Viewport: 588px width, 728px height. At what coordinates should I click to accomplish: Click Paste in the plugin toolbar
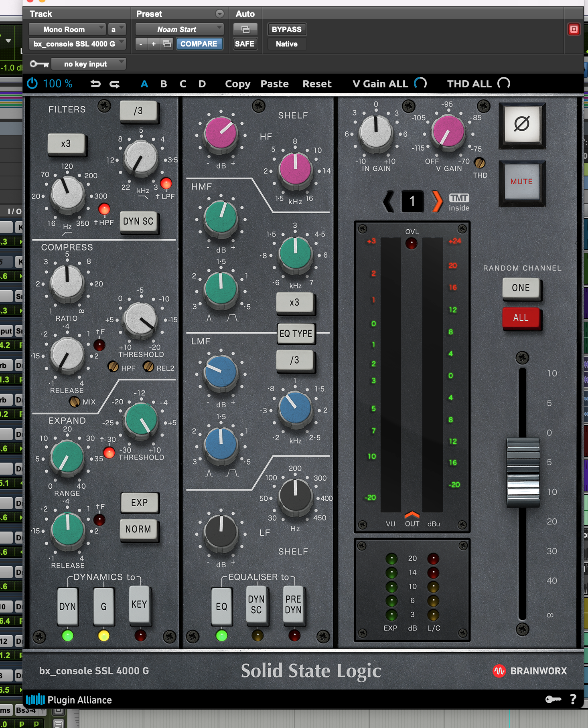tap(275, 84)
